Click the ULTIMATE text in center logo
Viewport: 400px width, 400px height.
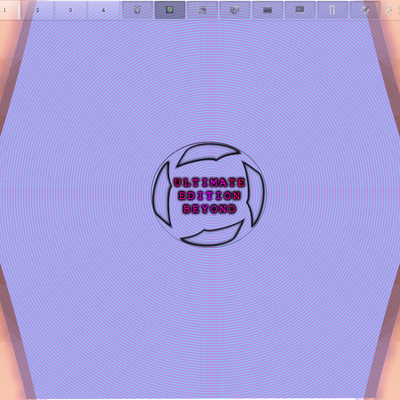pyautogui.click(x=209, y=182)
